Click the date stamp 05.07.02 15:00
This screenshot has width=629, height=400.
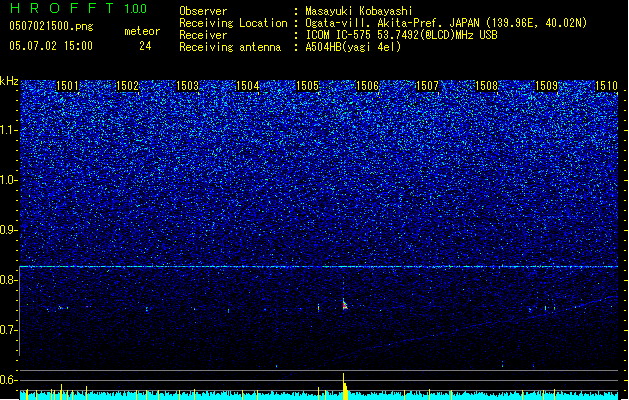pos(51,46)
